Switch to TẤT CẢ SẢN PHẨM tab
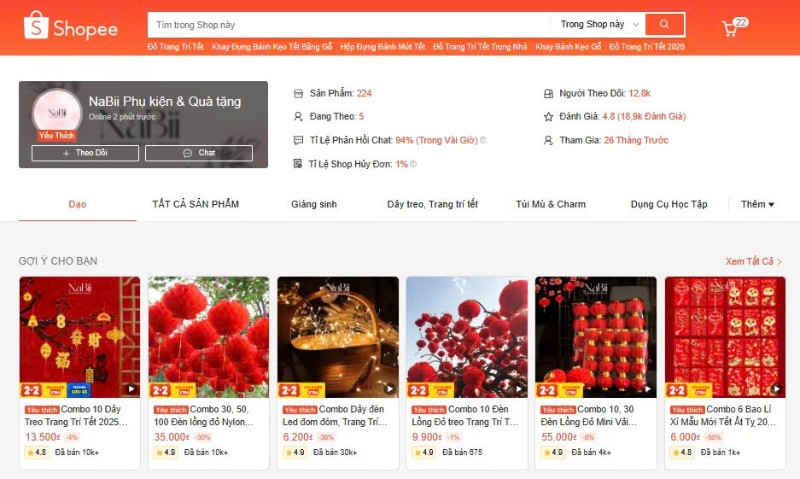This screenshot has height=479, width=800. [x=195, y=204]
